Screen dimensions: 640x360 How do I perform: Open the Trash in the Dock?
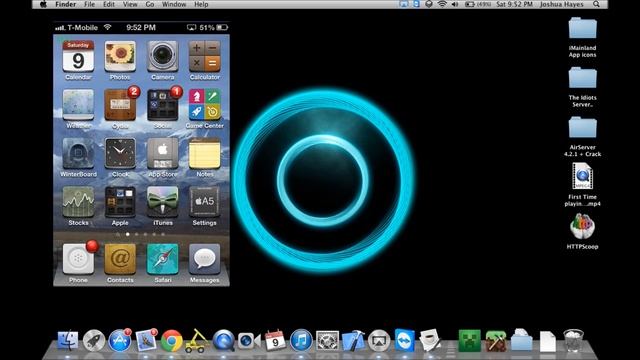pos(573,340)
